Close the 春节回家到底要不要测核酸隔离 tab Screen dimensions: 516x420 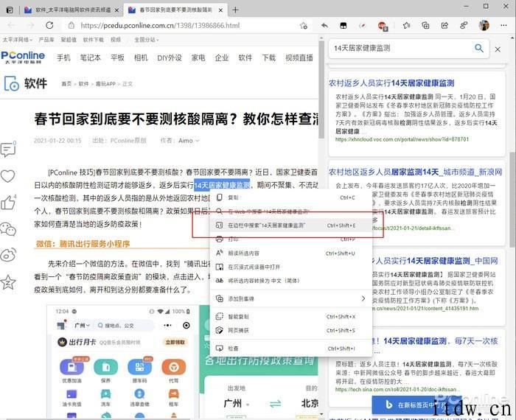click(221, 10)
